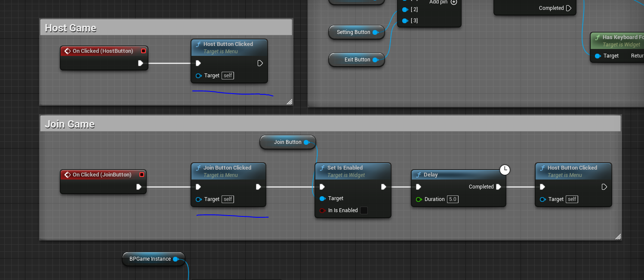Select the Join Button Clicked function node title
This screenshot has height=280, width=644.
[x=227, y=168]
